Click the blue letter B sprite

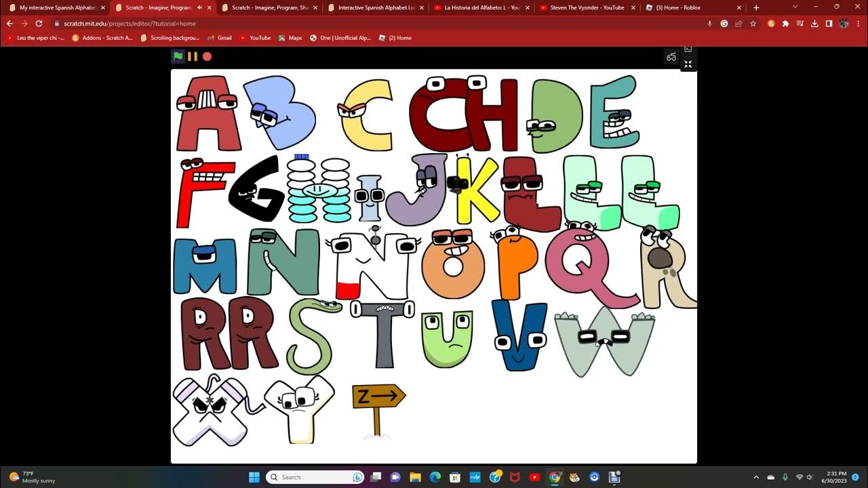click(279, 112)
